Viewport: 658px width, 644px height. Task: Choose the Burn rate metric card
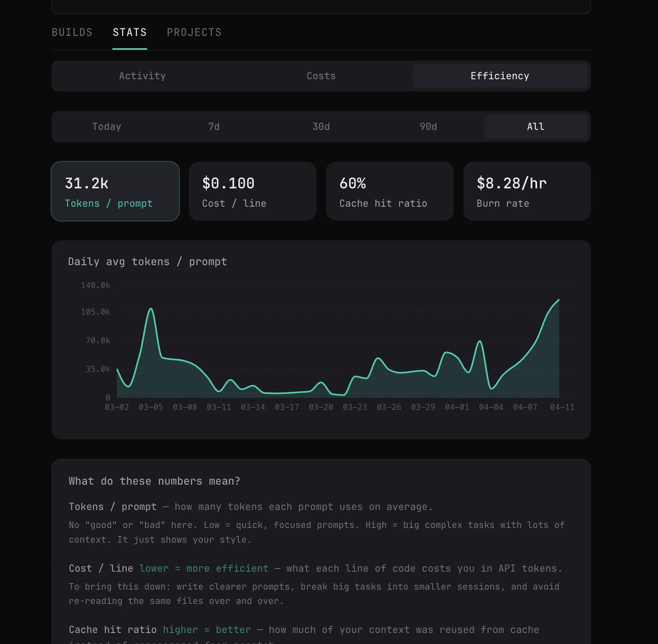click(527, 191)
